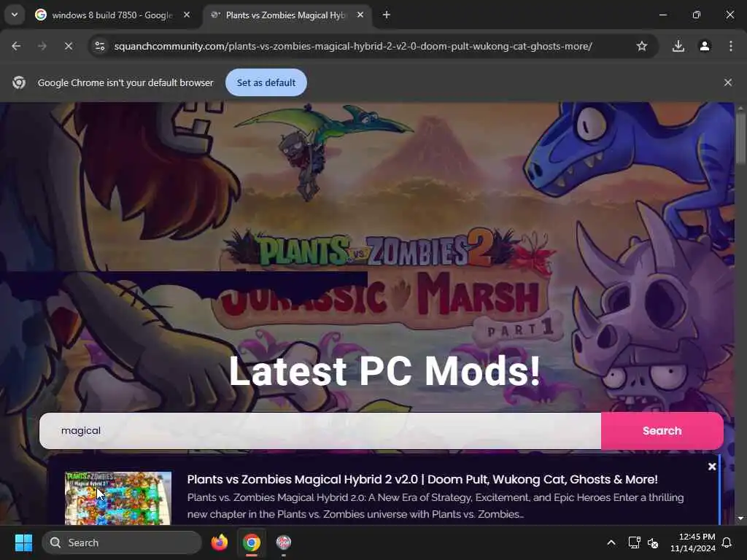Switch to the windows 8 build 7850 tab
This screenshot has width=747, height=560.
112,15
